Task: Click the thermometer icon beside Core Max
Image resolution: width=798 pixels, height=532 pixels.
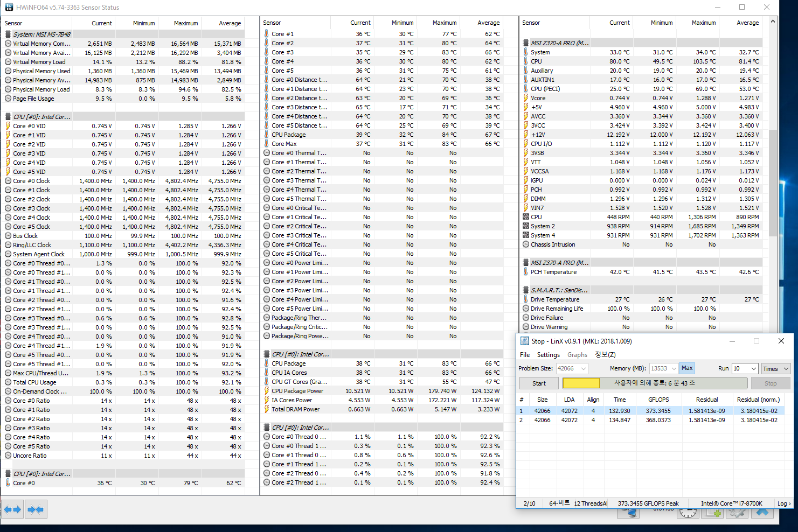Action: pos(267,144)
